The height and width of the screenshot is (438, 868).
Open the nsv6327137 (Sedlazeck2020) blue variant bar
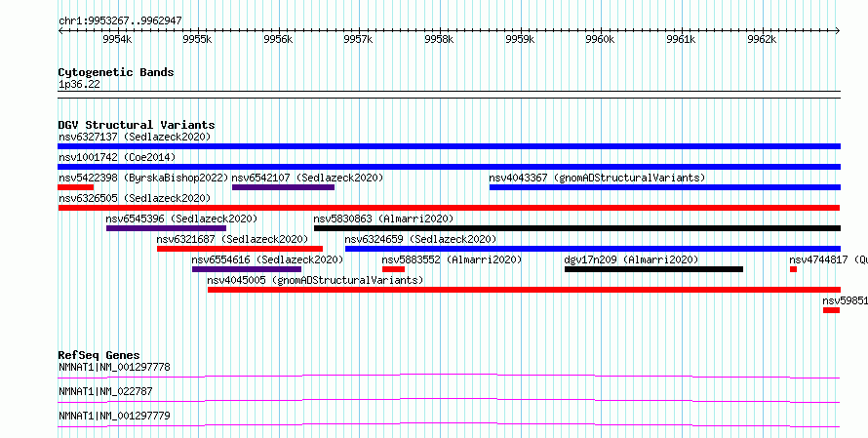tap(449, 146)
